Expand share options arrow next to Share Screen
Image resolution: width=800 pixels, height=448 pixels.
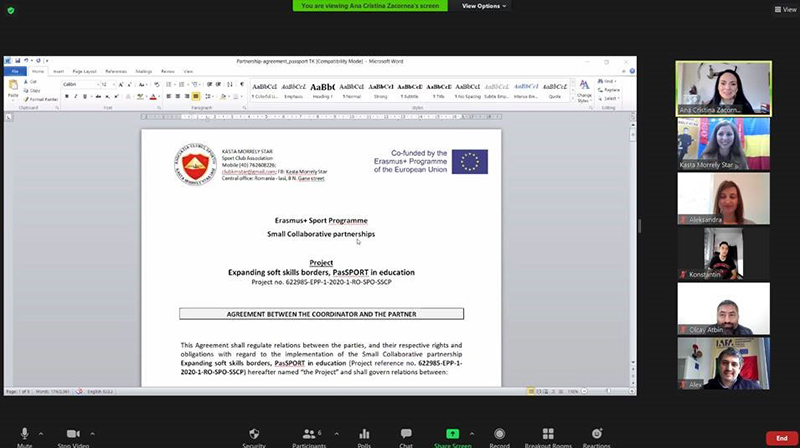tap(471, 434)
